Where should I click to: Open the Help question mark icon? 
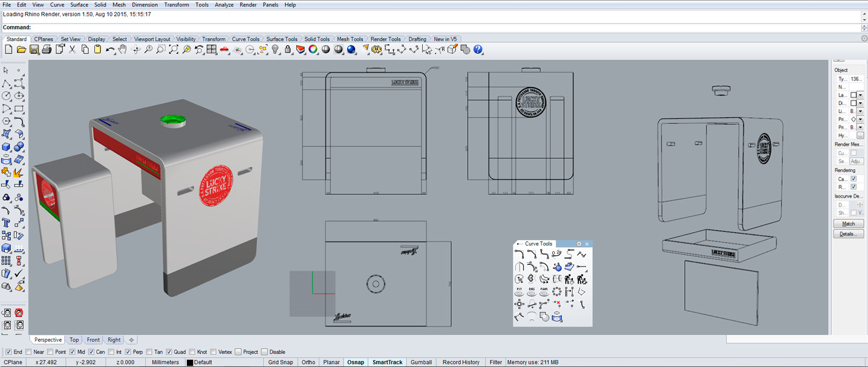coord(478,50)
